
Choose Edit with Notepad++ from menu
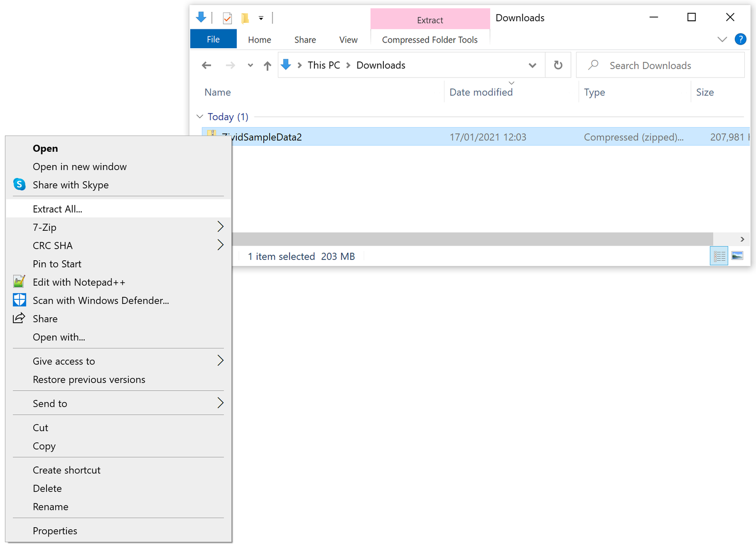(79, 282)
